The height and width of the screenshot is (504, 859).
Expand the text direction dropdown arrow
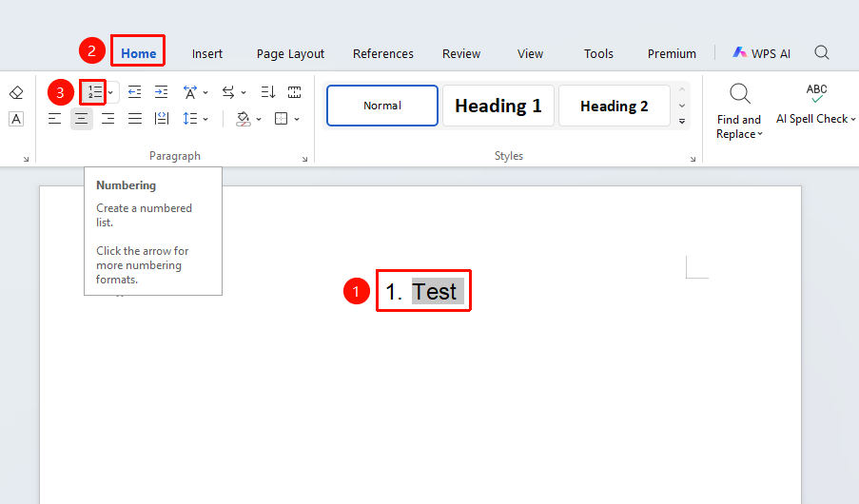[x=244, y=92]
